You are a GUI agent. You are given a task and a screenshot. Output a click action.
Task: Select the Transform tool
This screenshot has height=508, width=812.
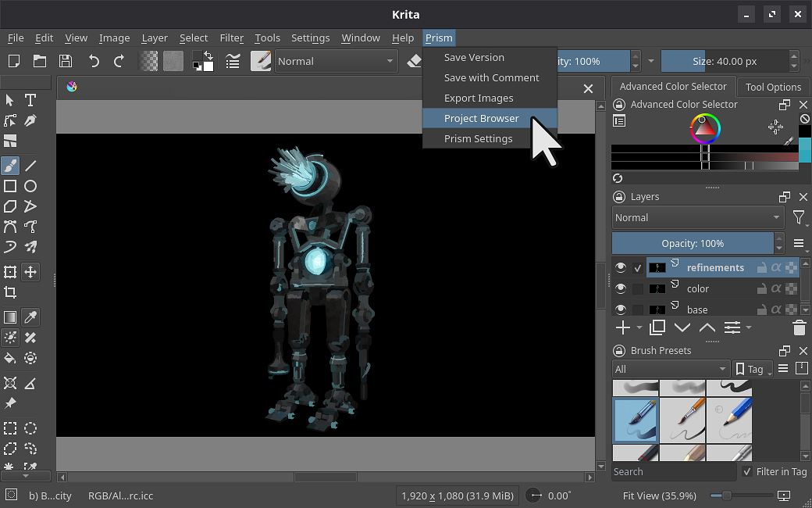(10, 272)
